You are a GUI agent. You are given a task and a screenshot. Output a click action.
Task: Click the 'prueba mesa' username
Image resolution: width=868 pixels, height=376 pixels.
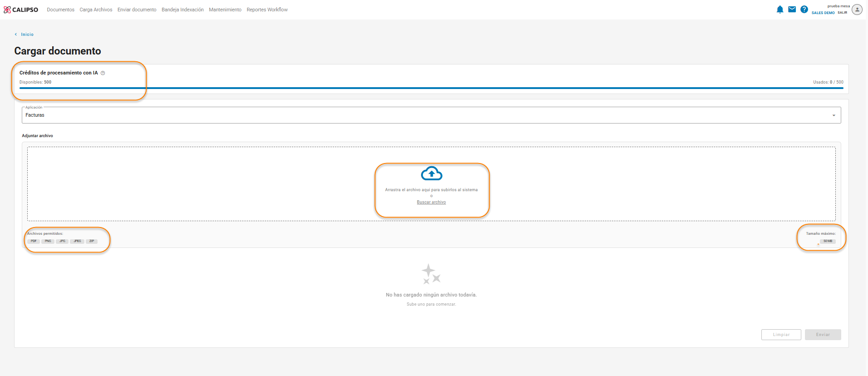[839, 6]
